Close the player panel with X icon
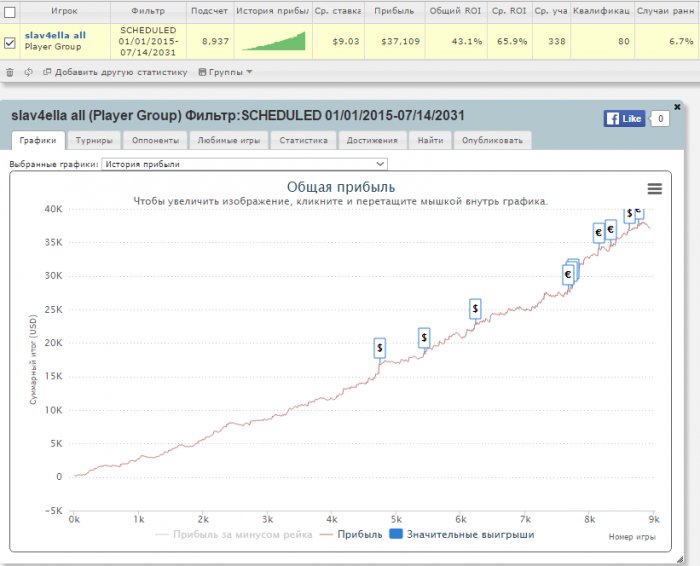The width and height of the screenshot is (700, 566). tap(677, 107)
